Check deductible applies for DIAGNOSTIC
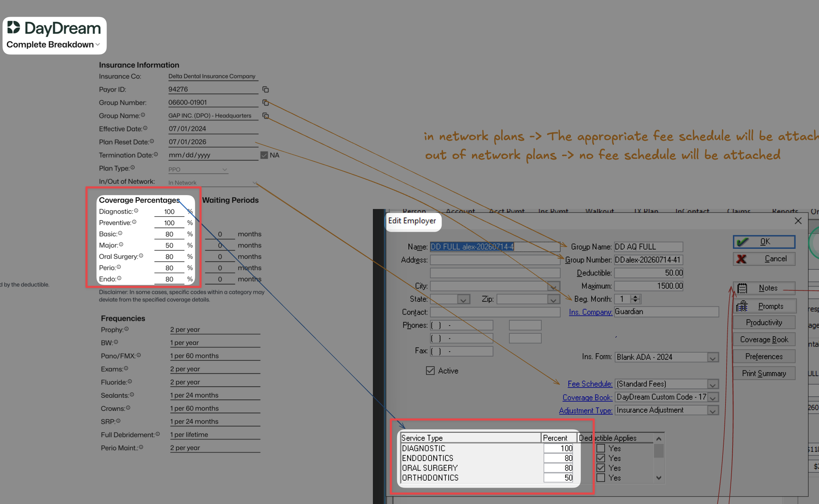The width and height of the screenshot is (819, 504). [x=601, y=449]
